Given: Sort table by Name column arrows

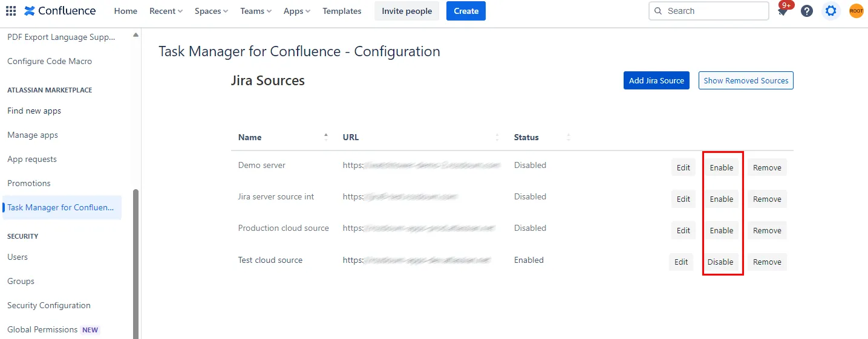Looking at the screenshot, I should pyautogui.click(x=326, y=137).
